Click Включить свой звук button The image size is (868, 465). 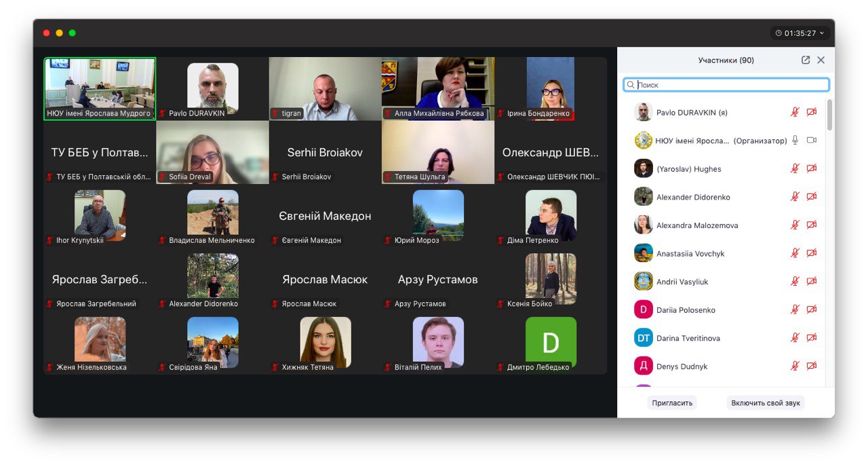765,403
